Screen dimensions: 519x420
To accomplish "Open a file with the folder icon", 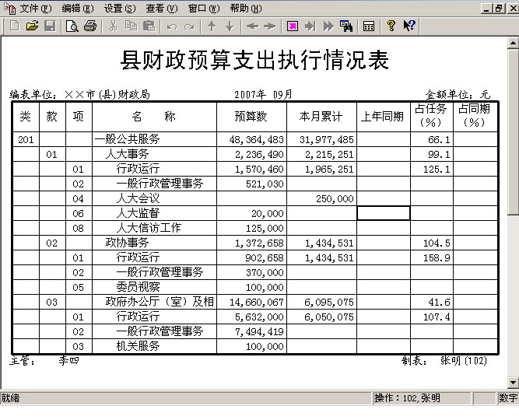I will click(32, 26).
